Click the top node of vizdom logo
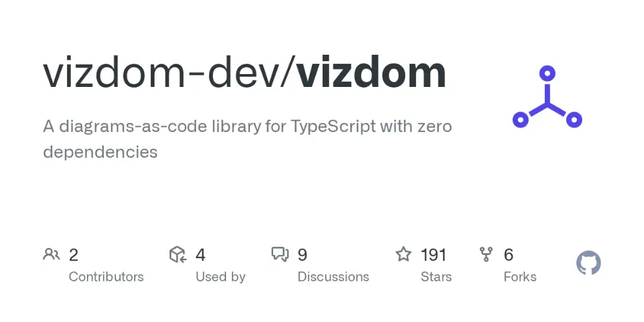 [547, 73]
